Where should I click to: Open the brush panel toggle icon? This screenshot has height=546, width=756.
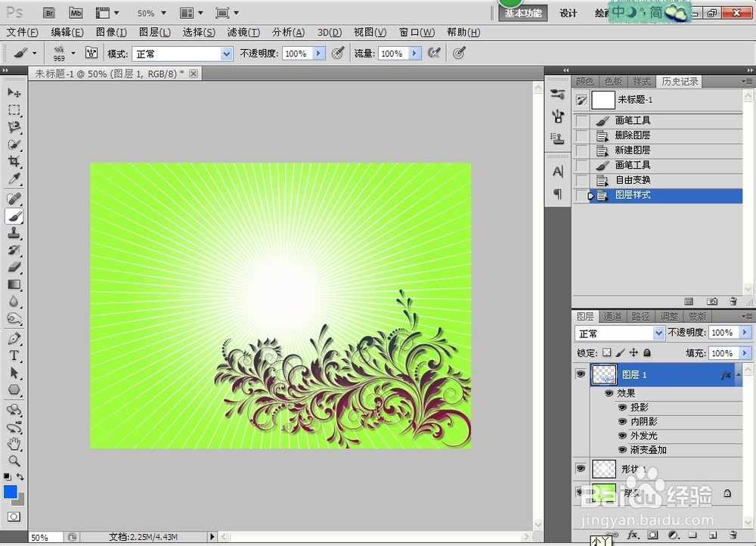(91, 53)
